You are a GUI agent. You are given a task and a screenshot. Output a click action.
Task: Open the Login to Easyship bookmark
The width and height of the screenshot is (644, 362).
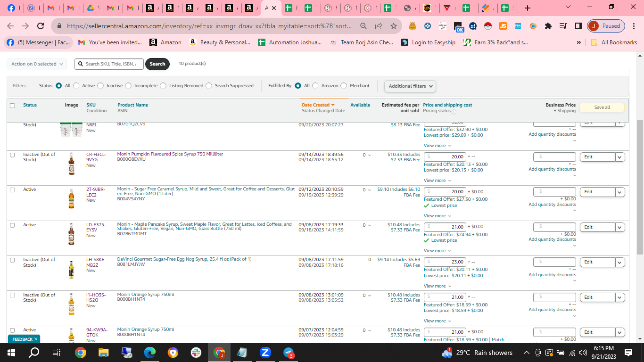428,42
